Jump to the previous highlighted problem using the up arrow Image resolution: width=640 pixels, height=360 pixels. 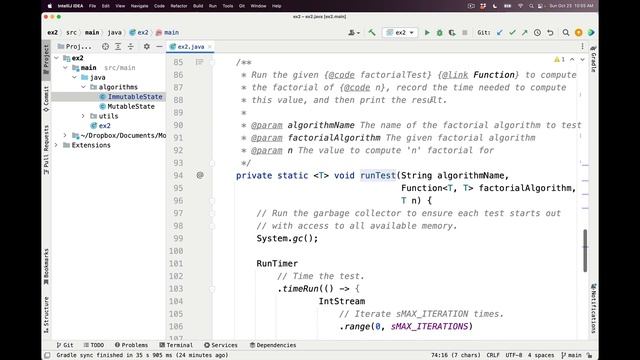tap(572, 60)
